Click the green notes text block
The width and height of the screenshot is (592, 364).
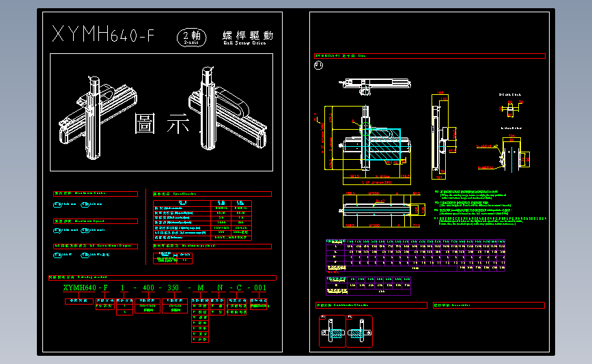(490, 208)
